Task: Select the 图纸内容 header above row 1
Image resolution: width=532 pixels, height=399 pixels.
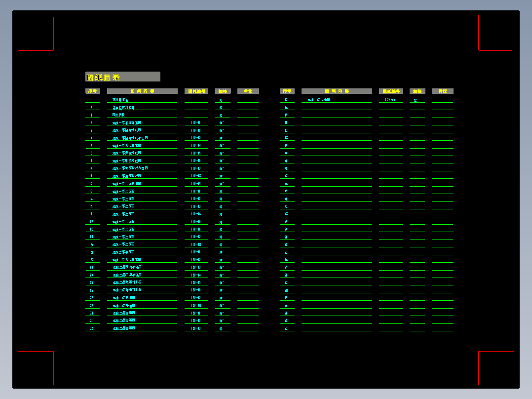Action: tap(142, 91)
